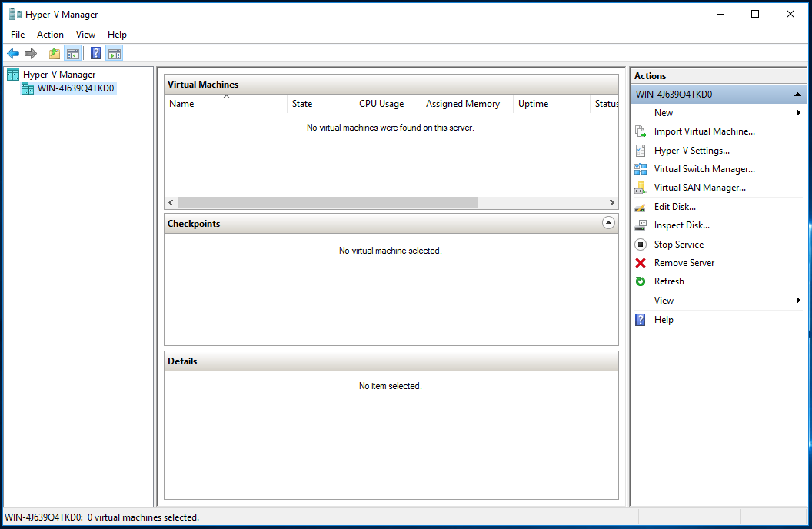This screenshot has width=812, height=529.
Task: Click the Import Virtual Machine icon
Action: coord(641,131)
